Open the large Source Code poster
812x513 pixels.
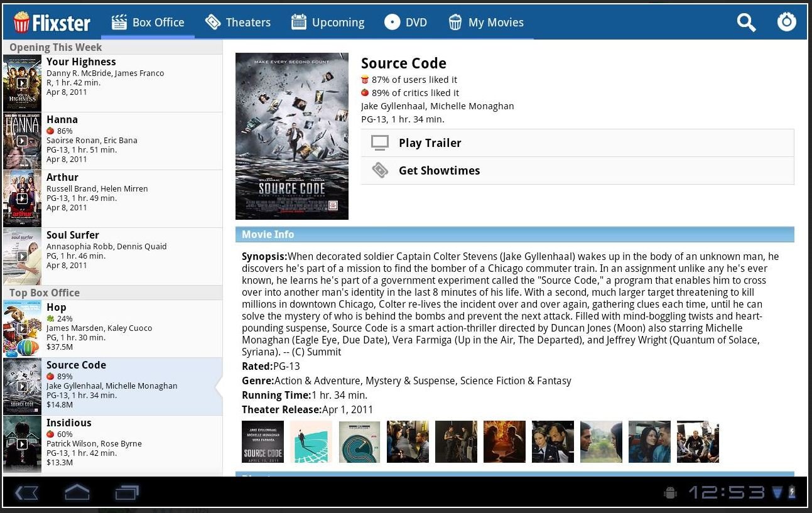pos(292,136)
